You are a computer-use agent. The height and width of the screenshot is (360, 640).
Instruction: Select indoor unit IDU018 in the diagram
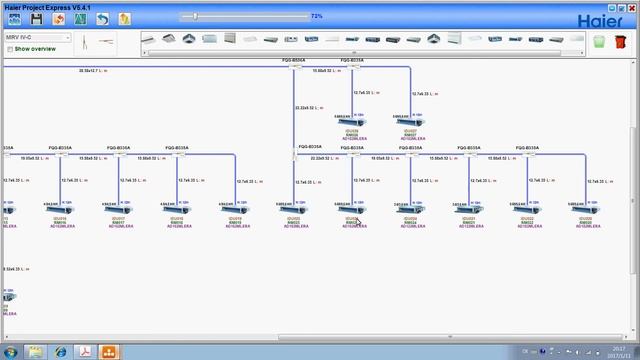pos(176,210)
